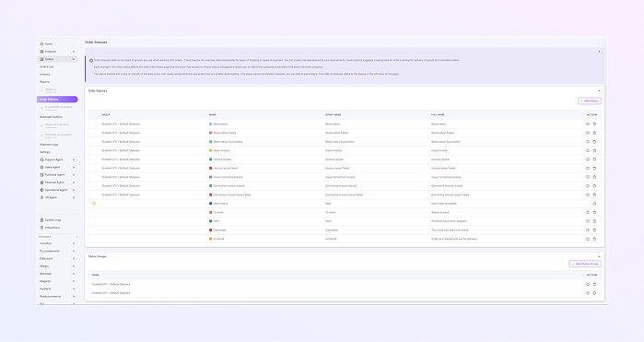Screen dimensions: 644x342
Task: Edit the Invoice Issued status
Action: pos(588,159)
